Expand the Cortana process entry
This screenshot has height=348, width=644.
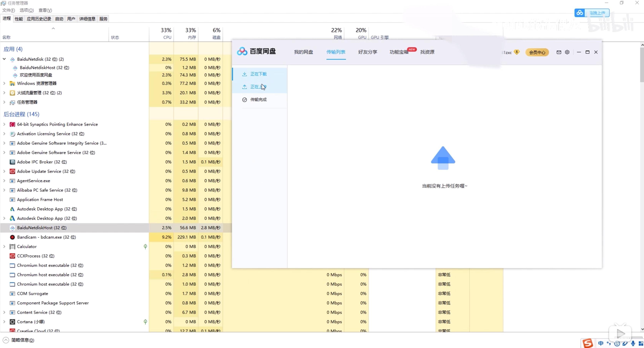pos(4,322)
